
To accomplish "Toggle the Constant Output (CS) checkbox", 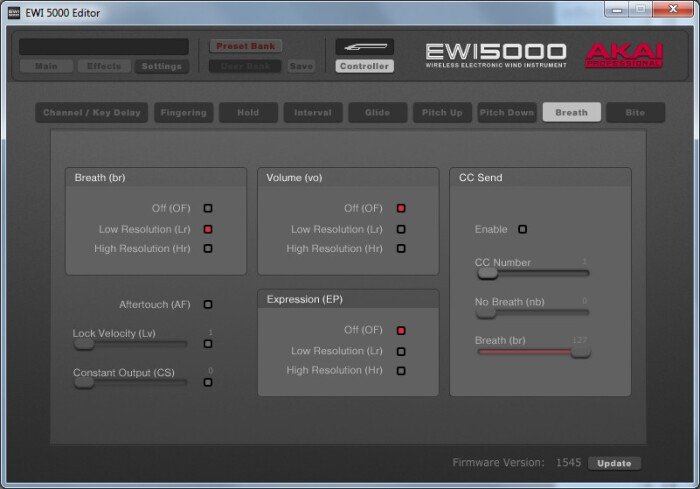I will pos(208,382).
